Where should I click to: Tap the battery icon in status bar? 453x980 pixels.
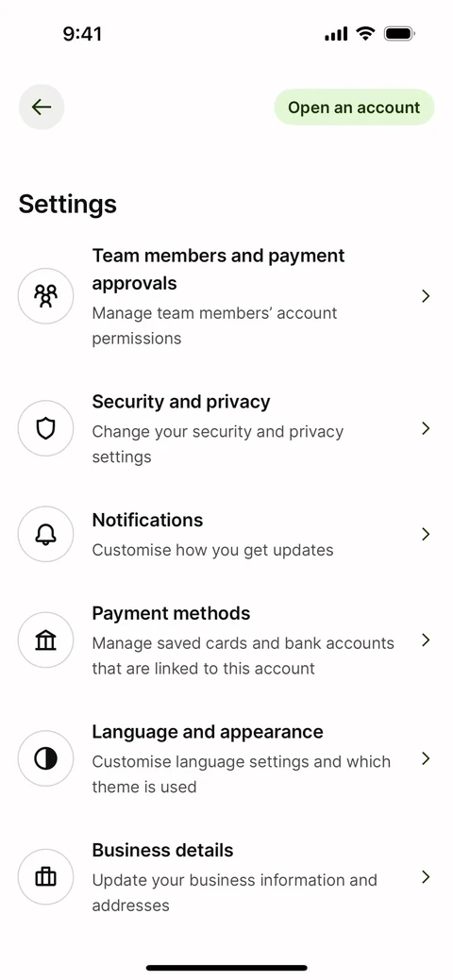pos(399,34)
